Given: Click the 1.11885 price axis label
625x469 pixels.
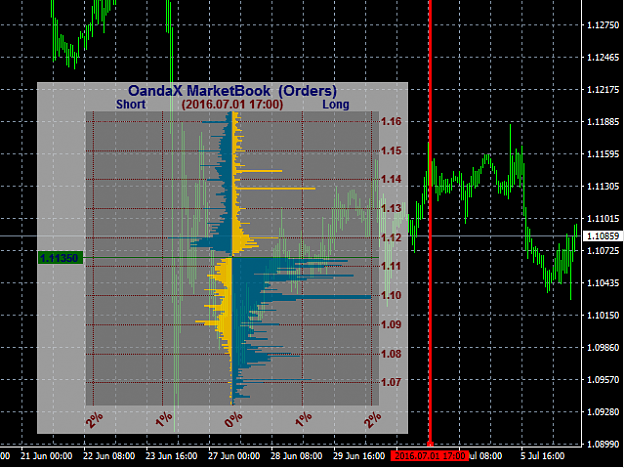Looking at the screenshot, I should 603,122.
